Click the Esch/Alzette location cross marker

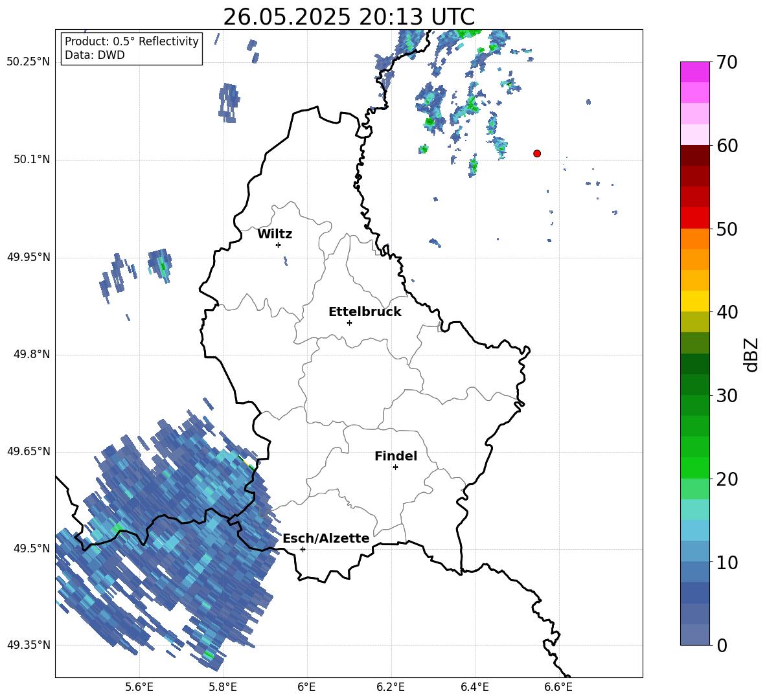pyautogui.click(x=303, y=549)
